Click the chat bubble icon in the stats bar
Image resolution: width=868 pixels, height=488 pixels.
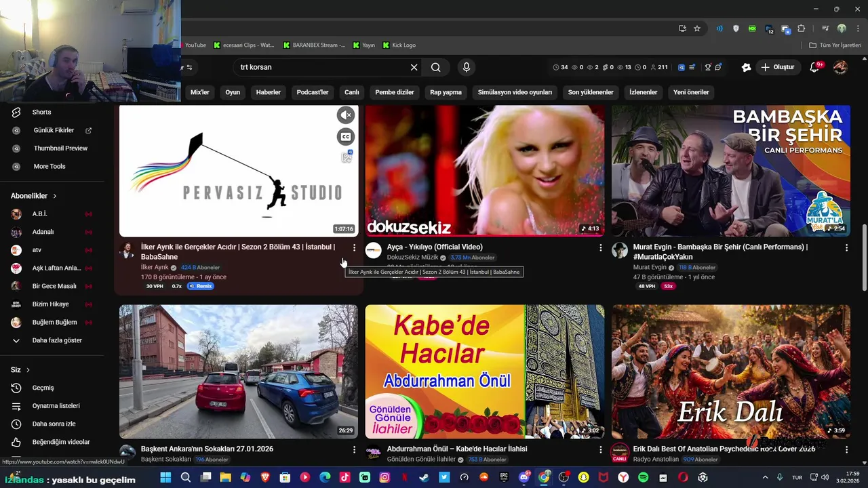[x=718, y=67]
